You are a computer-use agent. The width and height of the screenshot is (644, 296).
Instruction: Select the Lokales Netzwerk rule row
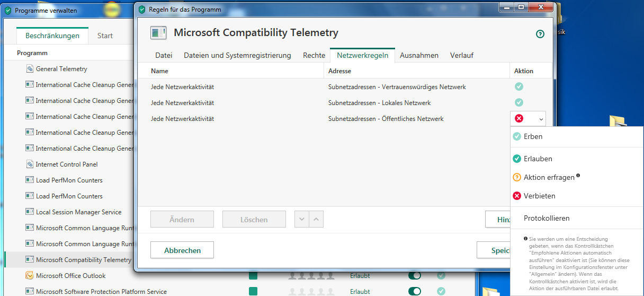(x=345, y=102)
